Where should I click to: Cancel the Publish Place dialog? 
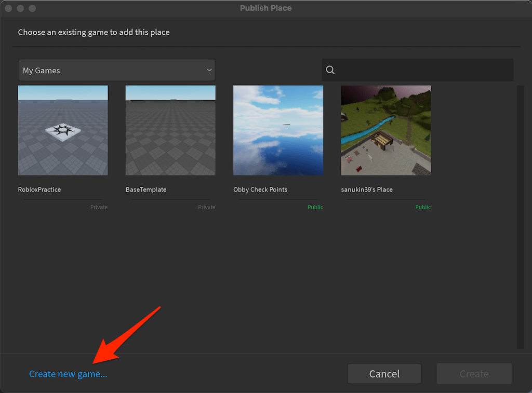point(384,374)
